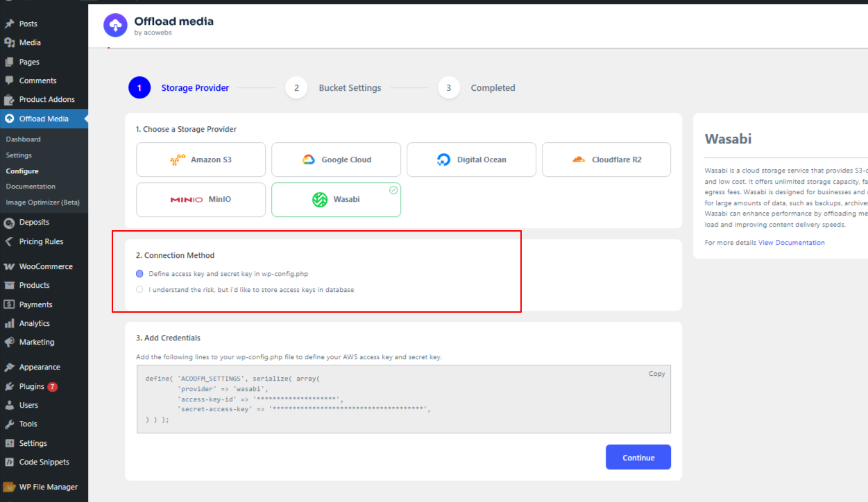This screenshot has height=502, width=868.
Task: Click the Code Snippets icon
Action: point(9,462)
